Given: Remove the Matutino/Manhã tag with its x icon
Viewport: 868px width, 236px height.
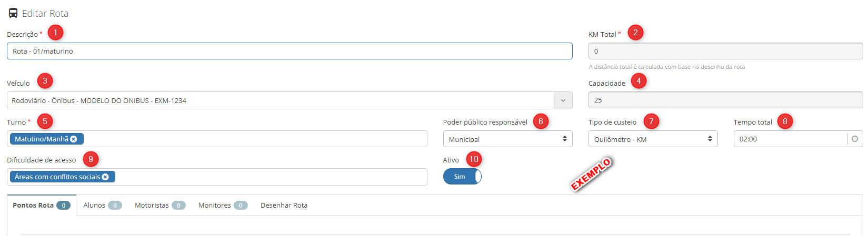Looking at the screenshot, I should (74, 139).
